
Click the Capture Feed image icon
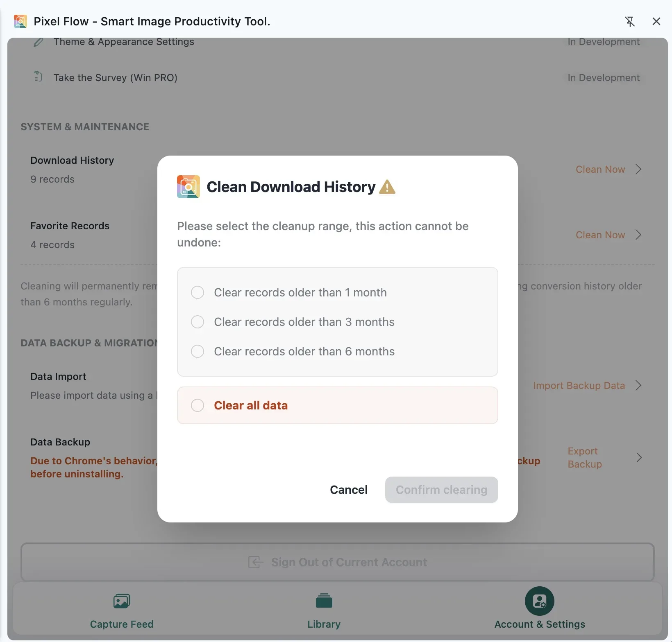tap(122, 601)
